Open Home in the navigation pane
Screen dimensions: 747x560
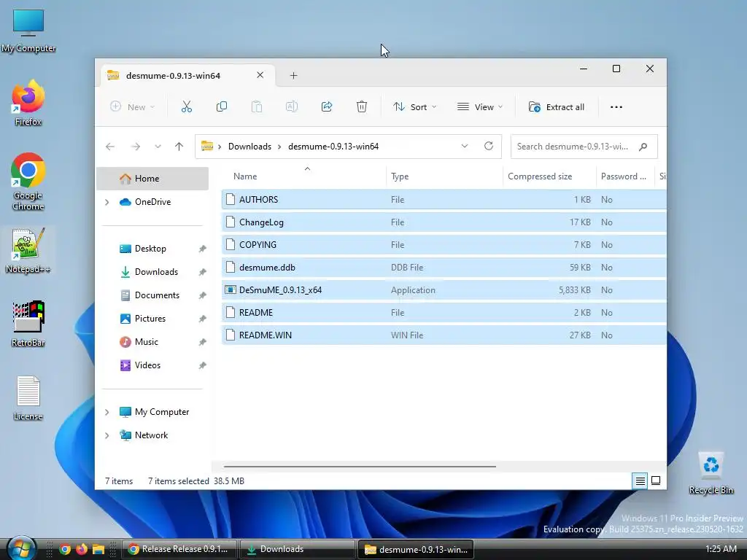[152, 179]
